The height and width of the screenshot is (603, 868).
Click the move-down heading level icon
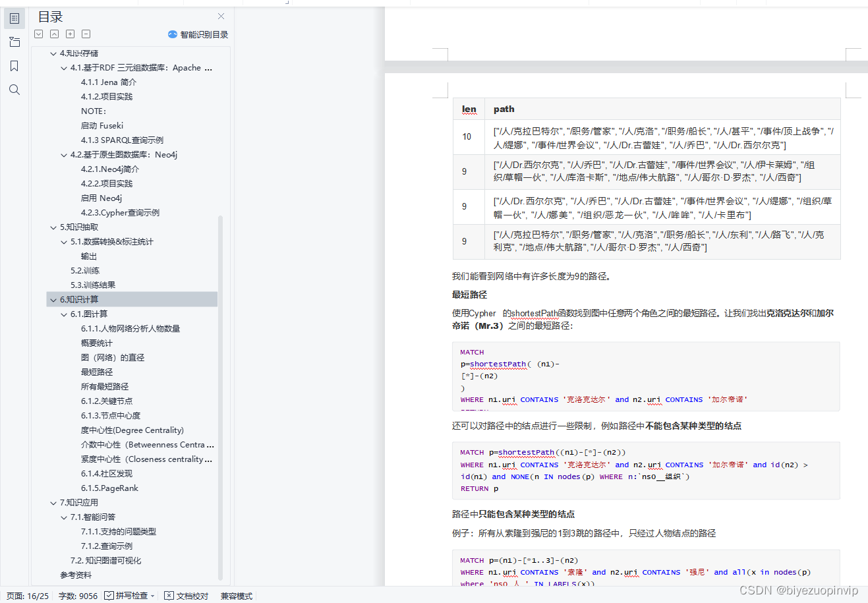coord(39,34)
